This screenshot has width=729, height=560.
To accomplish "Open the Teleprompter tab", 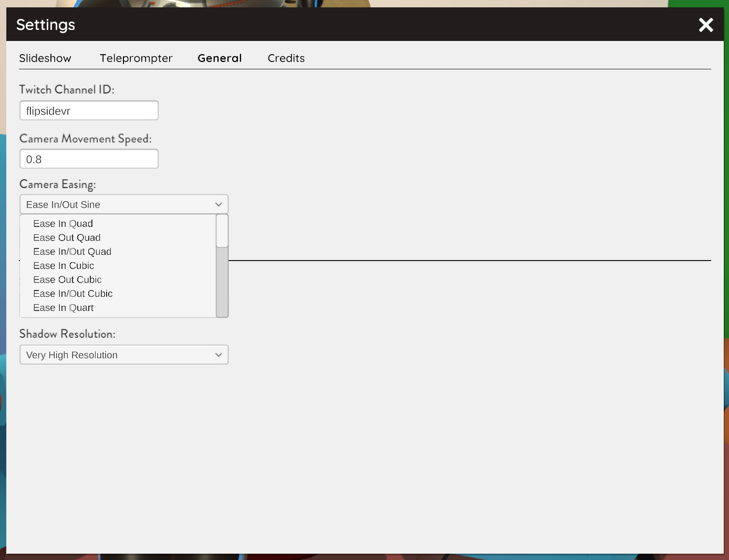I will (136, 58).
